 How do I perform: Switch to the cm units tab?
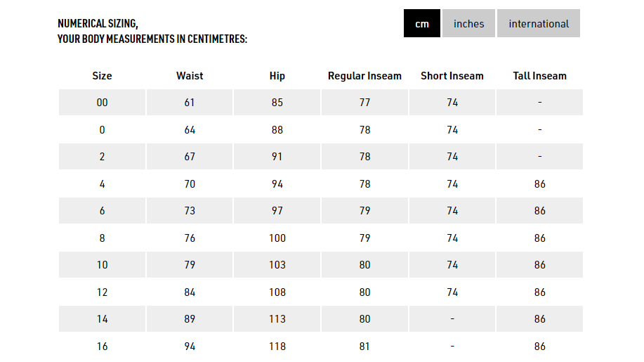click(422, 23)
